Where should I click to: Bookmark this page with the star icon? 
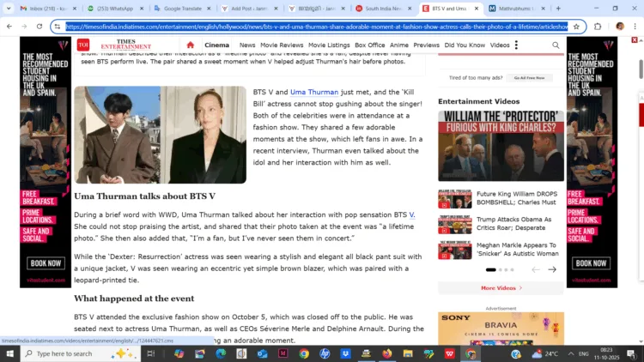tap(576, 27)
